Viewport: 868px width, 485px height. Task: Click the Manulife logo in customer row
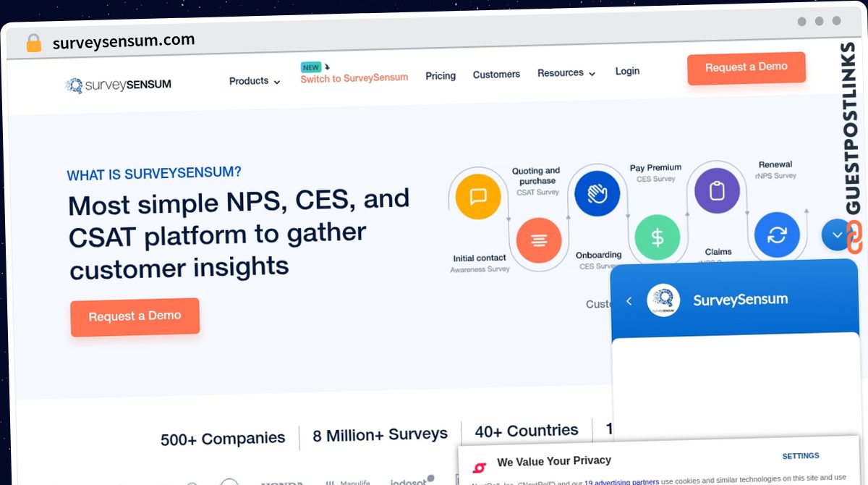coord(349,483)
